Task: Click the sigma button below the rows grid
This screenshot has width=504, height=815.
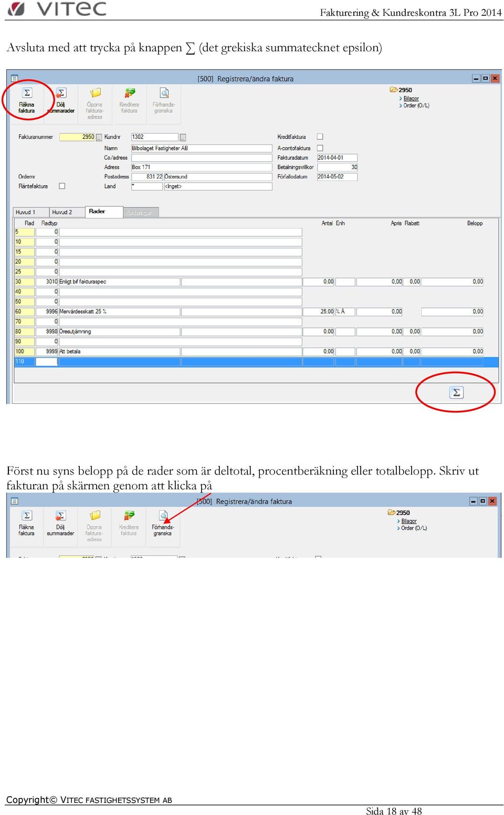Action: pyautogui.click(x=456, y=392)
